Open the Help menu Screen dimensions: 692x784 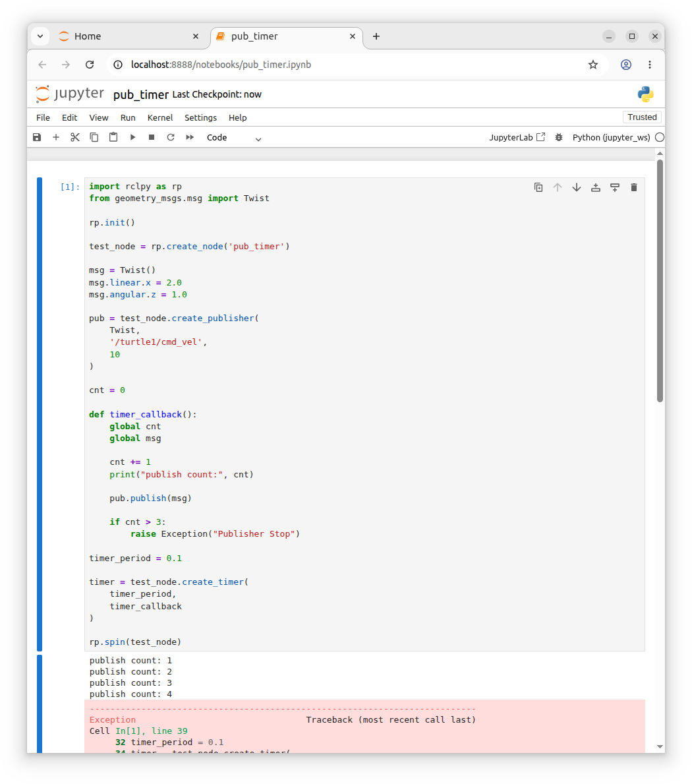click(237, 117)
